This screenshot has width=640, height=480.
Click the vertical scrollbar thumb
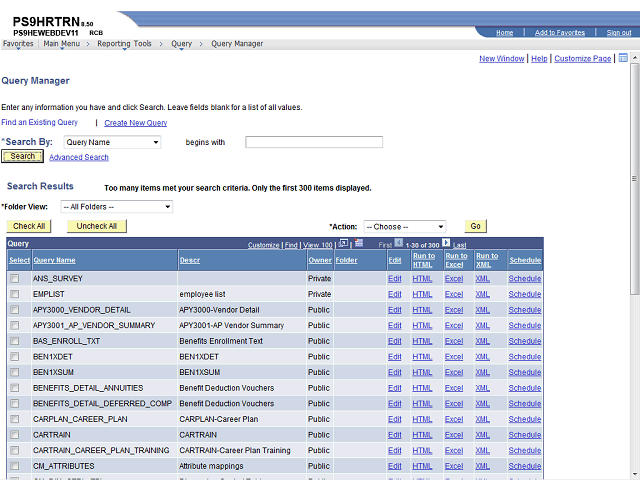(x=634, y=178)
